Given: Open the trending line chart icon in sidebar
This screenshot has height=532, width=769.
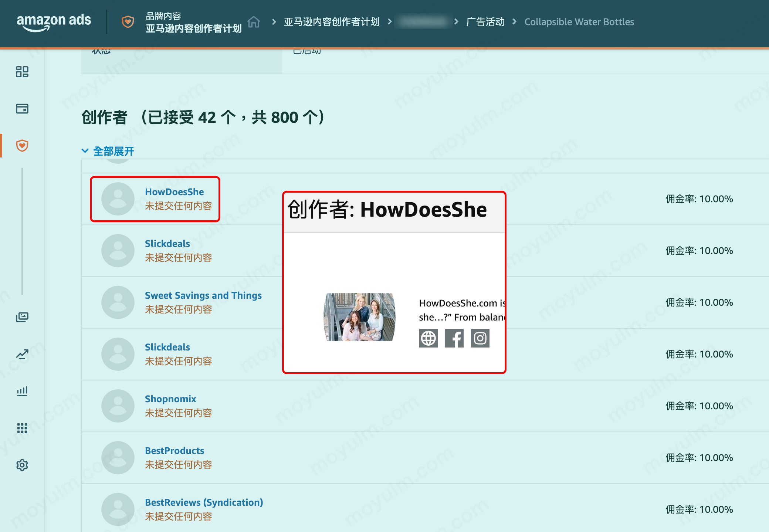Looking at the screenshot, I should pos(22,354).
